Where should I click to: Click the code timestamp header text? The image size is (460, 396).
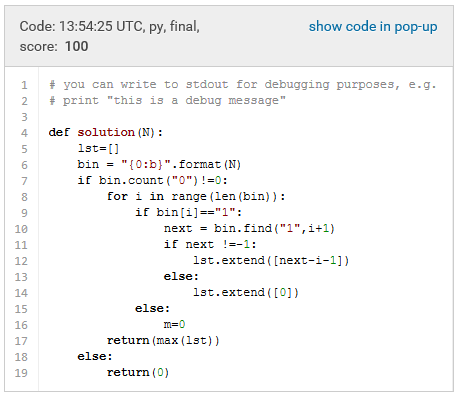[x=110, y=26]
